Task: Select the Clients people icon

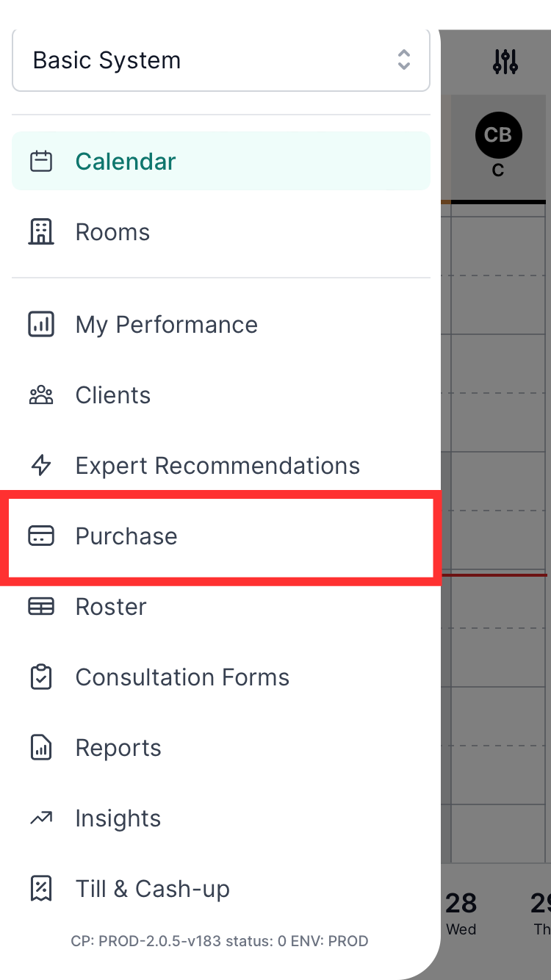Action: point(41,395)
